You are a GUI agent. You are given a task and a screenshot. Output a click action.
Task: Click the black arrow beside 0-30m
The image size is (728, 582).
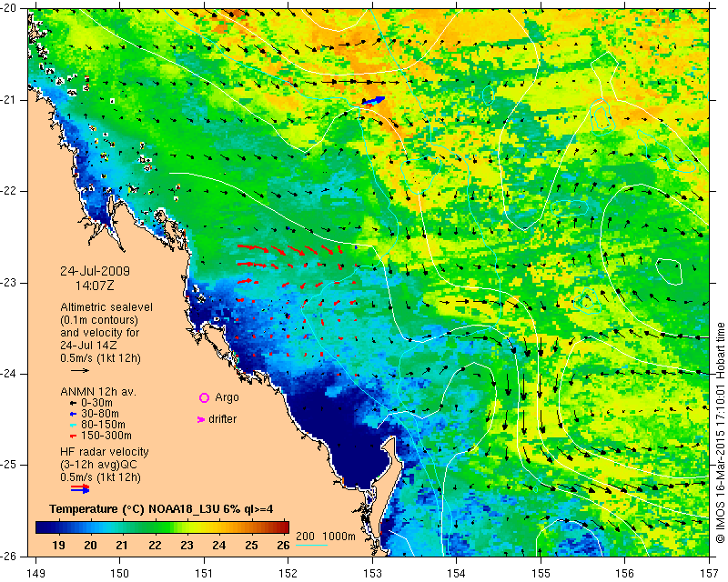[73, 403]
